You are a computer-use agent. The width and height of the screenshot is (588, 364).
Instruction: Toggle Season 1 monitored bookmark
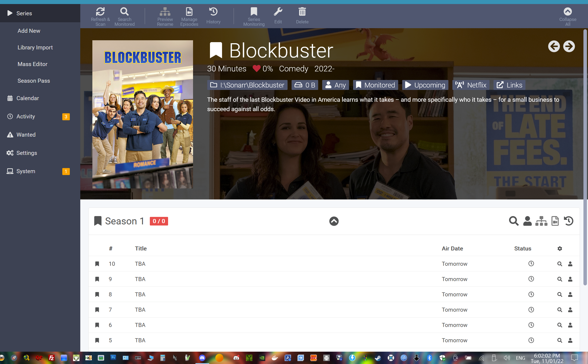tap(98, 221)
